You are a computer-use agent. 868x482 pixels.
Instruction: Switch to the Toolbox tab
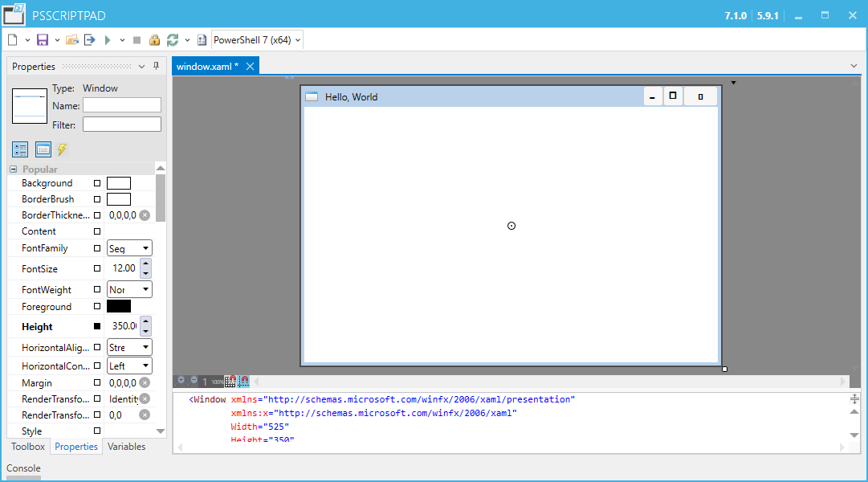pos(28,447)
